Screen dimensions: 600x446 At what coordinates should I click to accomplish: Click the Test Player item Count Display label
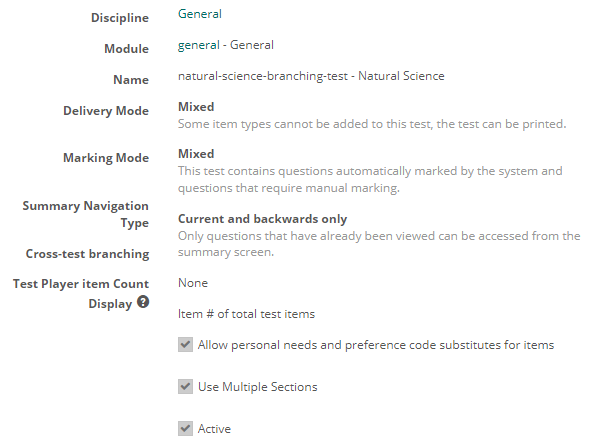click(80, 293)
